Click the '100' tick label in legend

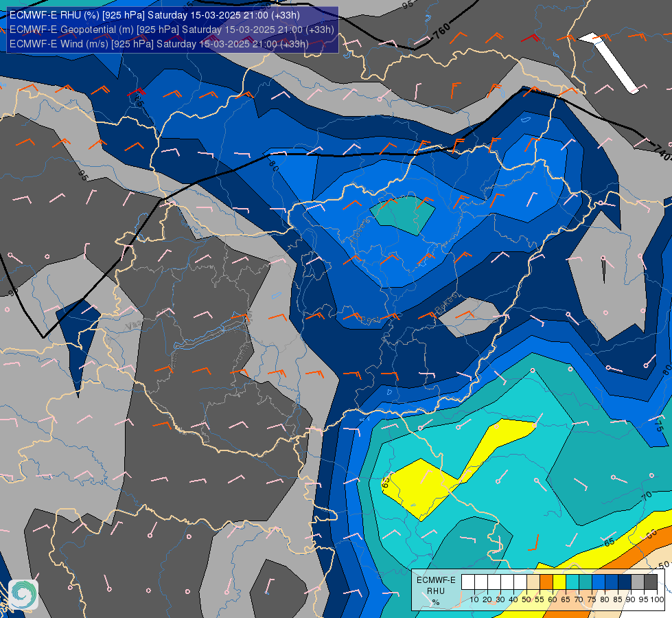(x=657, y=599)
